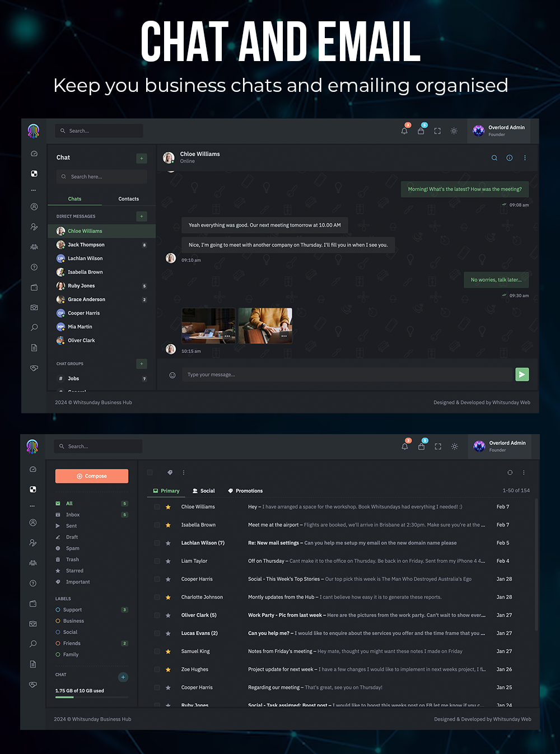Open the emoji picker in chat input
This screenshot has height=754, width=560.
[x=172, y=375]
